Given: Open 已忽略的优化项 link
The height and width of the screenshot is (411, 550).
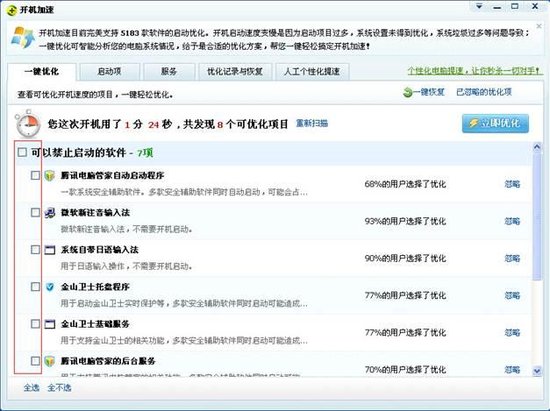Looking at the screenshot, I should (484, 92).
